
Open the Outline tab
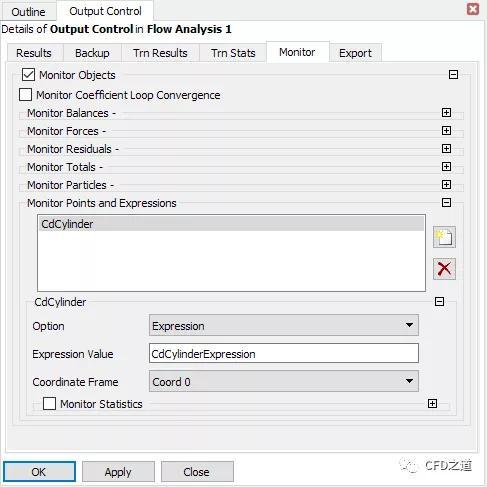coord(28,12)
